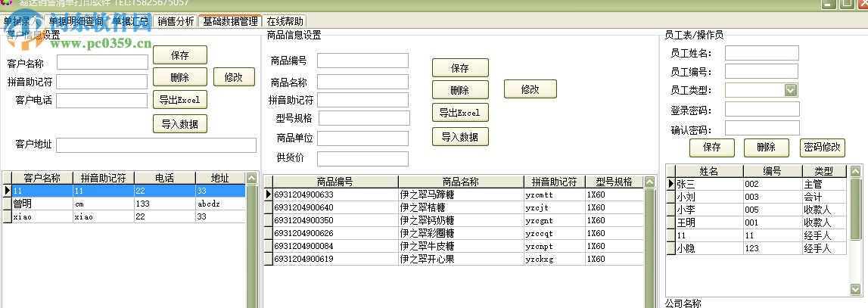Click the 密码修改 button
The image size is (868, 308).
pos(822,148)
